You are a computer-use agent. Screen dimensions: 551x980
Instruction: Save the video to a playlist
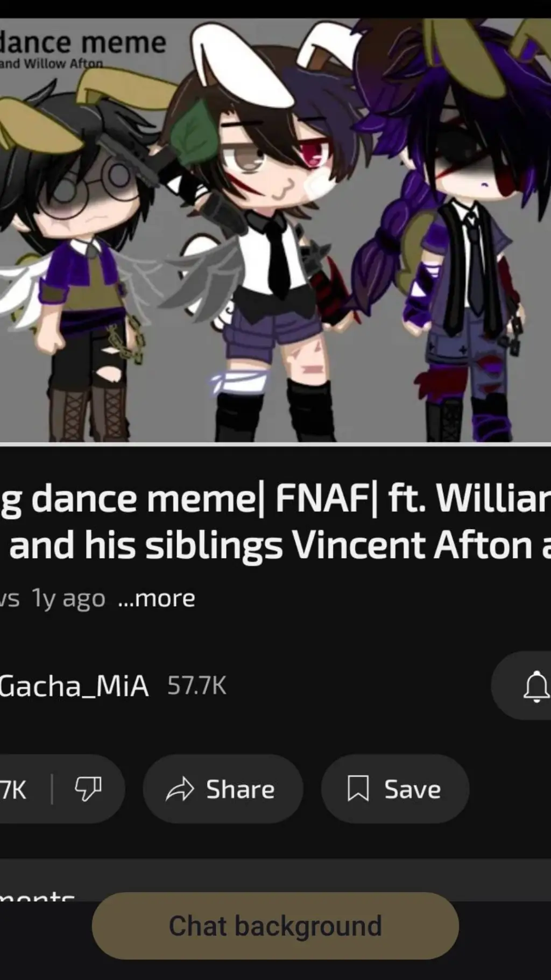tap(395, 789)
